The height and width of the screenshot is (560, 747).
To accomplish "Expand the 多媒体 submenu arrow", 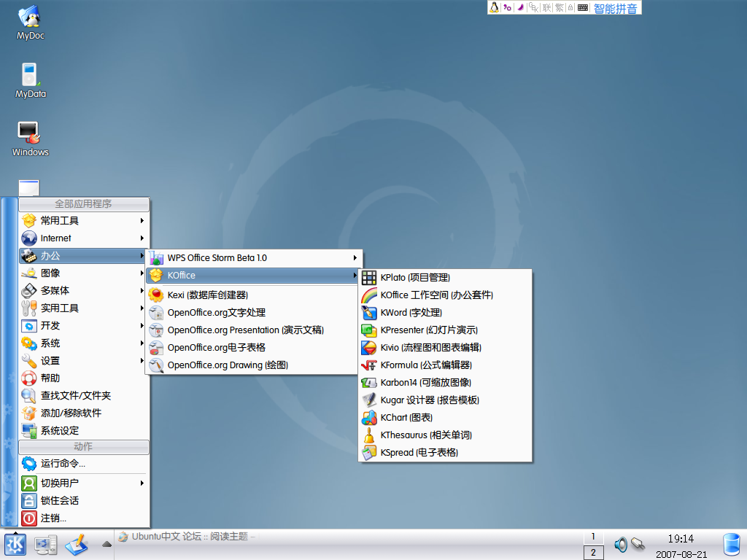I will click(142, 290).
